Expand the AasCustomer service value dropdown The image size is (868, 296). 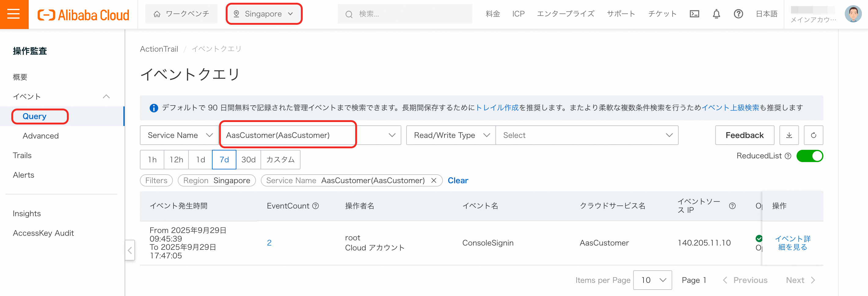(x=310, y=135)
